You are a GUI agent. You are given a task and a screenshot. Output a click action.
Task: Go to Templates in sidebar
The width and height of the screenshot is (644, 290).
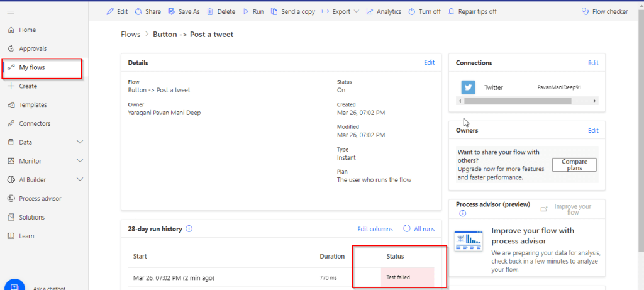[x=33, y=105]
